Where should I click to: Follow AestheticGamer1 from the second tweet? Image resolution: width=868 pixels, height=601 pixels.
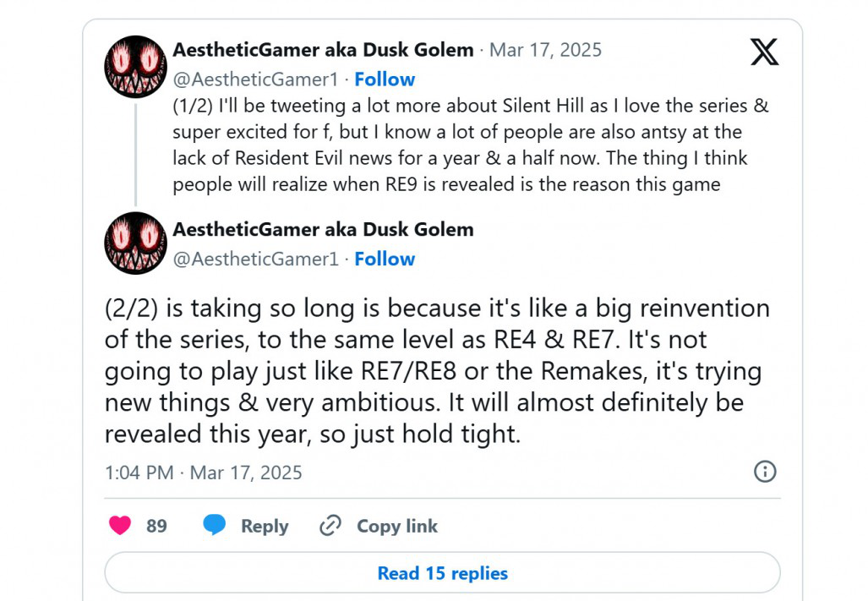click(385, 259)
